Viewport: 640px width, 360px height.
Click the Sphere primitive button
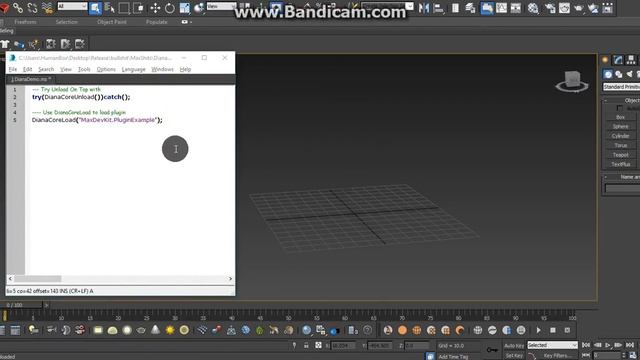[620, 127]
